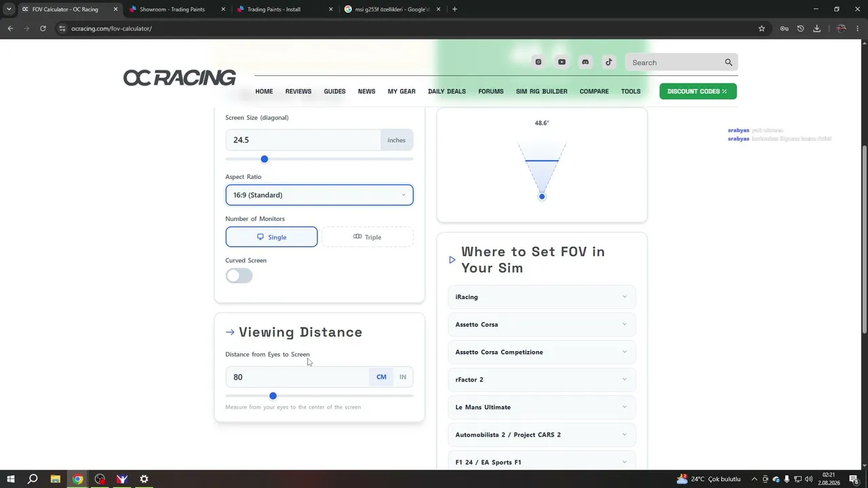The height and width of the screenshot is (488, 868).
Task: Open the DAILY DEALS menu item
Action: (447, 91)
